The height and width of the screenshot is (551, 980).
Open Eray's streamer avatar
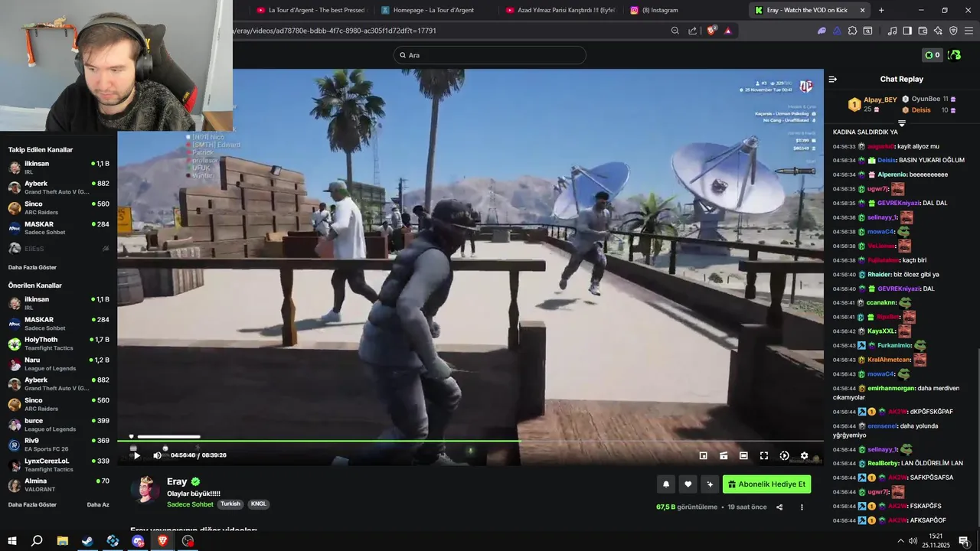145,489
